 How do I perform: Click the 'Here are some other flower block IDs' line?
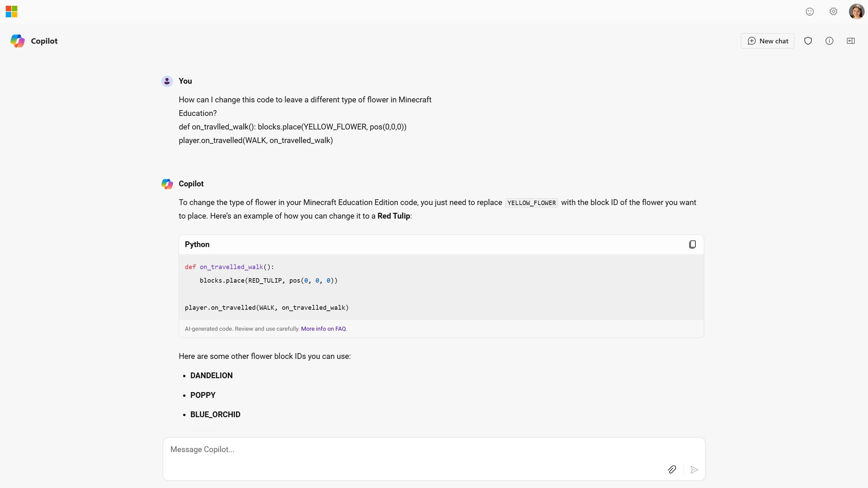pyautogui.click(x=265, y=356)
